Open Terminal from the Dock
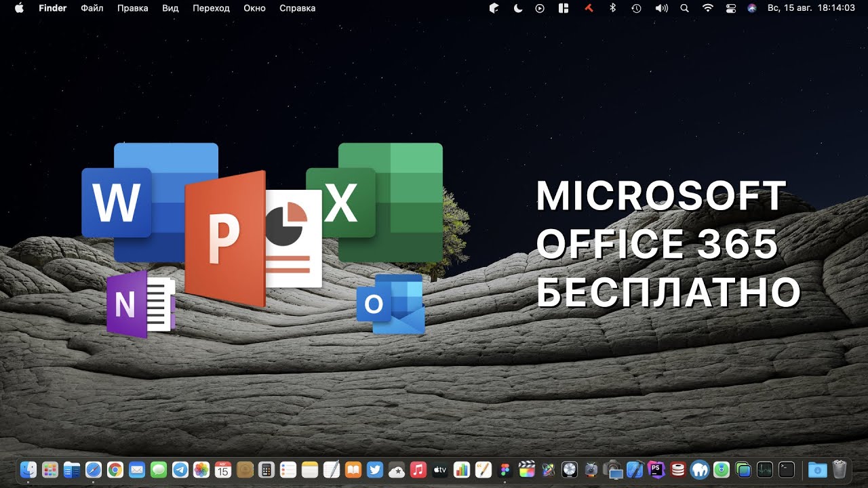 click(786, 469)
